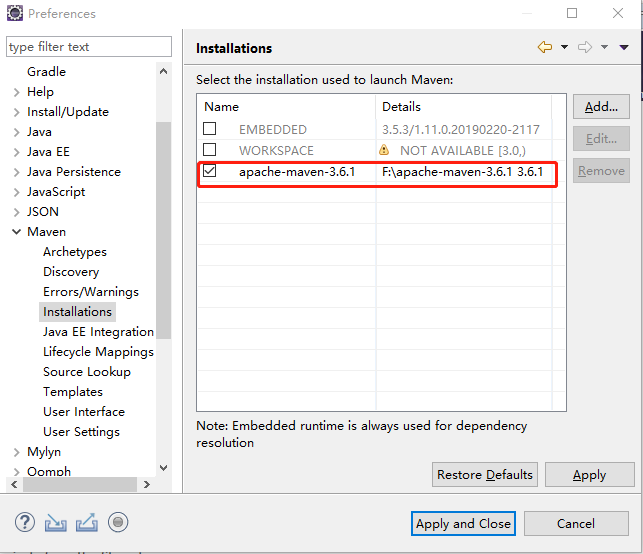Click the Eclipse icon in title bar
This screenshot has height=554, width=643.
pyautogui.click(x=15, y=13)
